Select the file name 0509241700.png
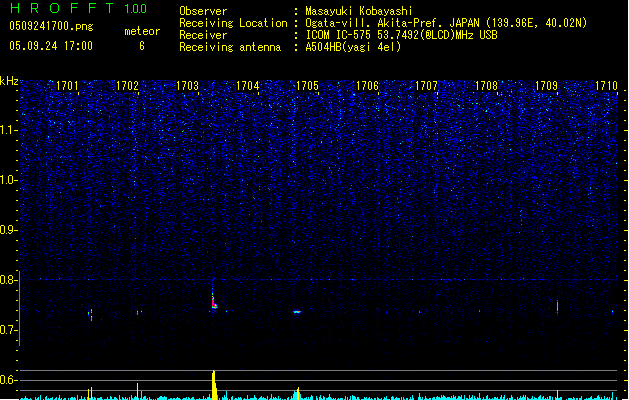Viewport: 629px width, 400px height. (51, 26)
